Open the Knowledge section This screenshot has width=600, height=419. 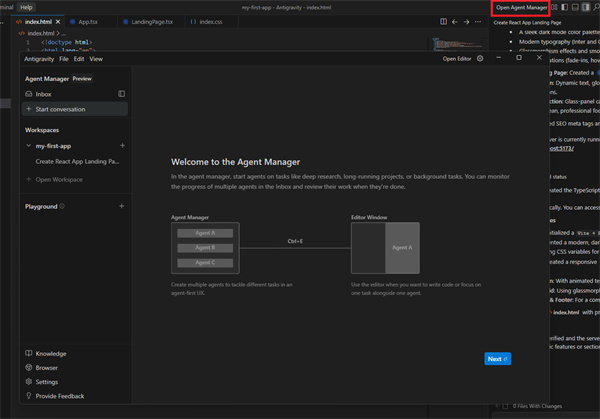pos(51,353)
